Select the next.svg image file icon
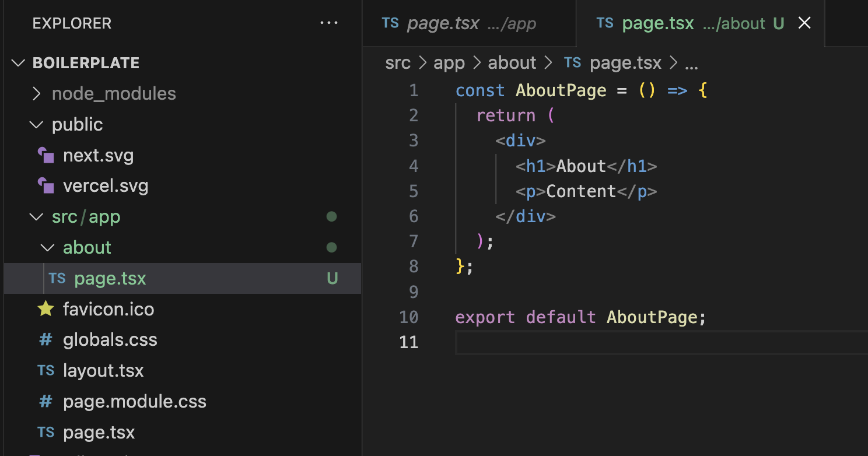The height and width of the screenshot is (456, 868). point(46,155)
